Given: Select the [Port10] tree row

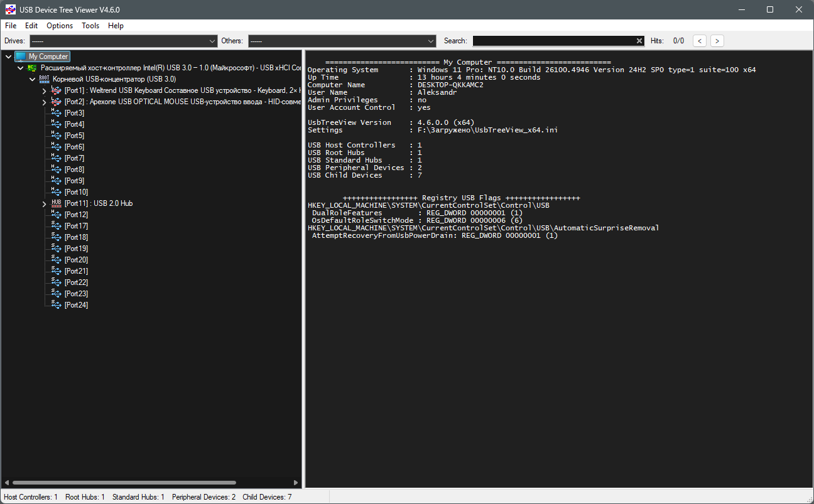Looking at the screenshot, I should (x=76, y=192).
